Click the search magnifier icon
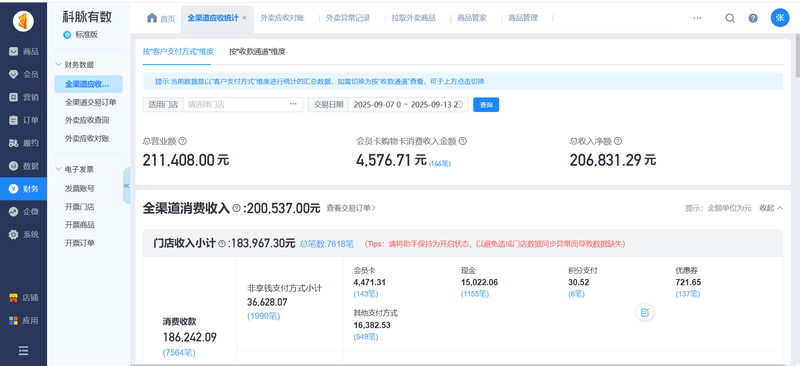The width and height of the screenshot is (800, 366). [x=730, y=18]
